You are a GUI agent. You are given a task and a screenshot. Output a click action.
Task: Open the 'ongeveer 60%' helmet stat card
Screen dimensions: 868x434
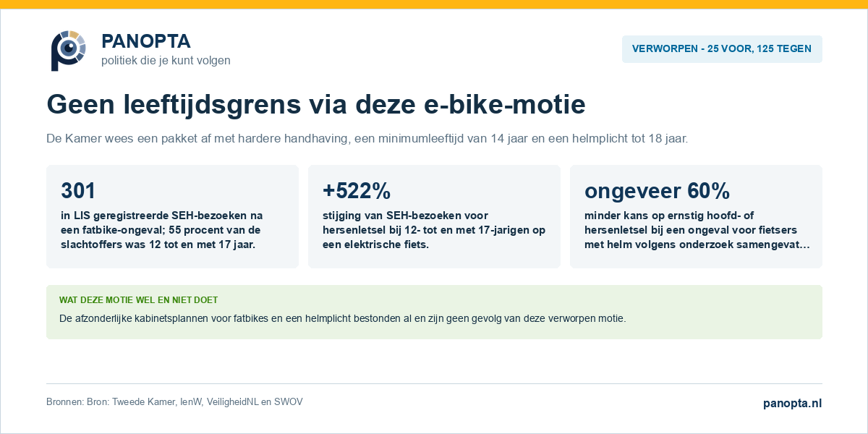click(x=696, y=216)
